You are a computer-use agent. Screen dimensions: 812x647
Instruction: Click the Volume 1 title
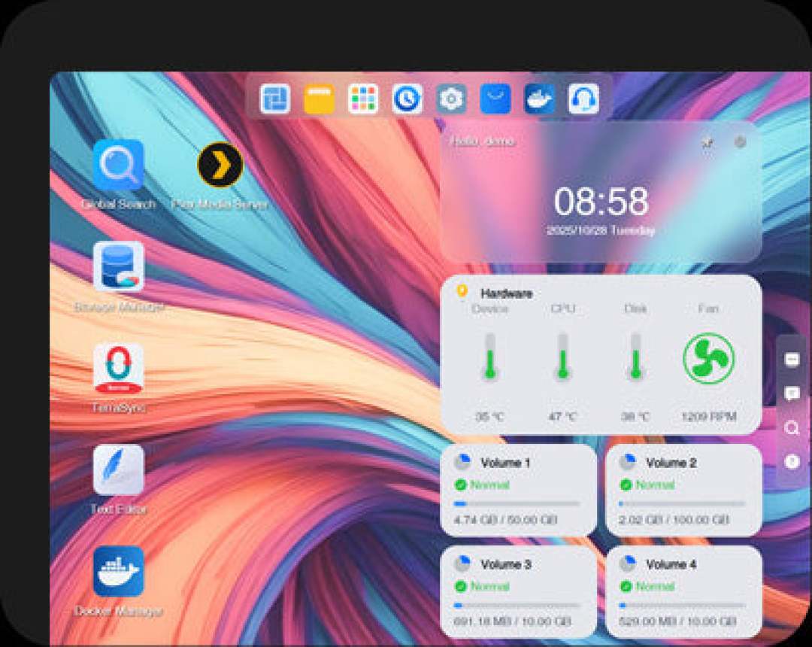[505, 463]
